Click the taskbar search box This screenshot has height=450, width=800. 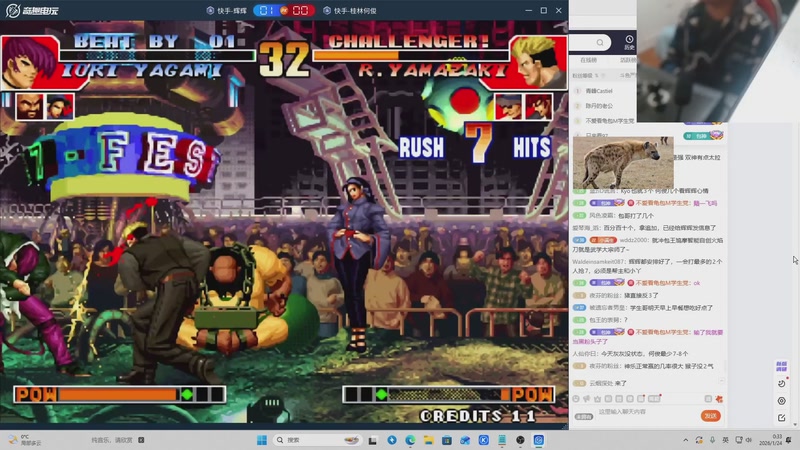tap(316, 440)
